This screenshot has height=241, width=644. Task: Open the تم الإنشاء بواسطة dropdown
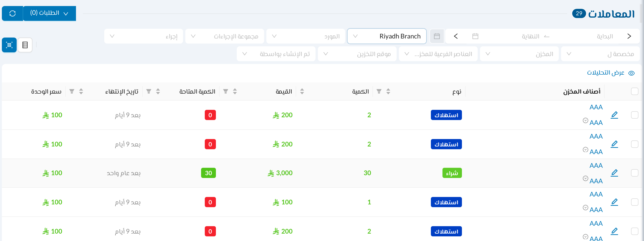click(276, 54)
